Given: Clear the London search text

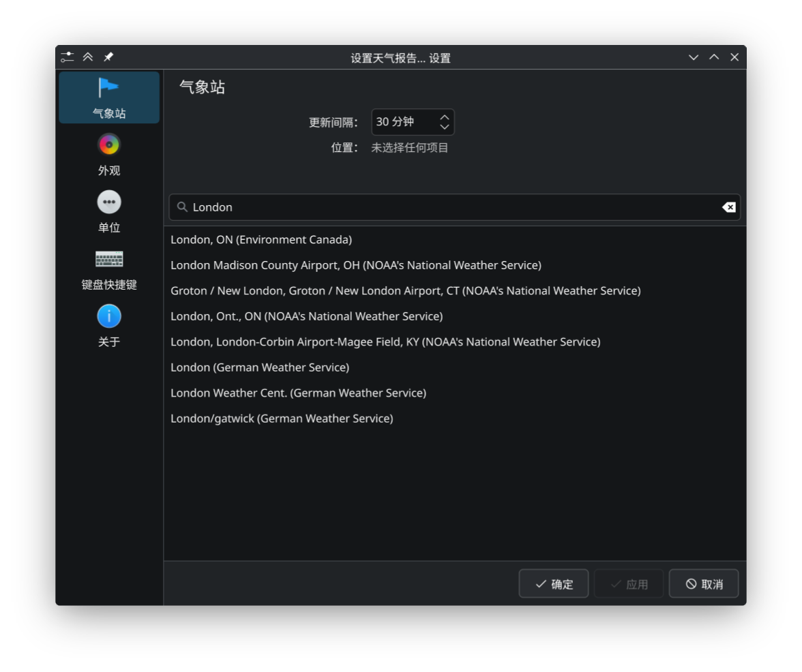Looking at the screenshot, I should 728,207.
